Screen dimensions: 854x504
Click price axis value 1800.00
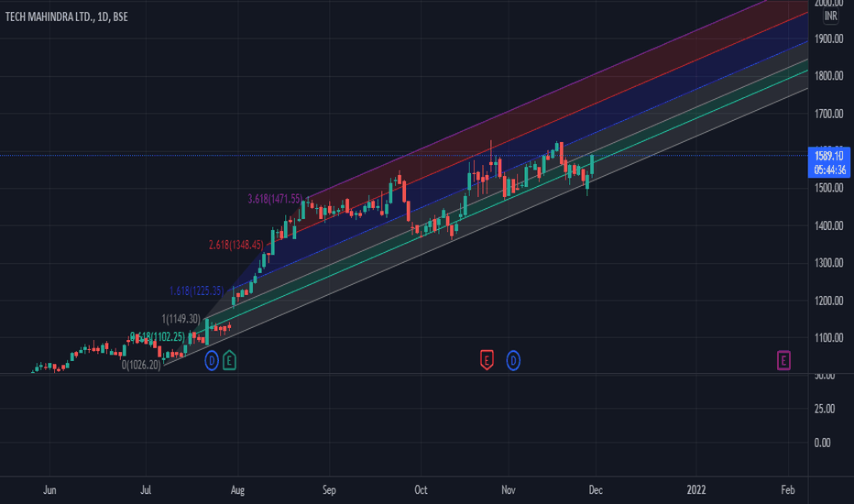tap(829, 76)
